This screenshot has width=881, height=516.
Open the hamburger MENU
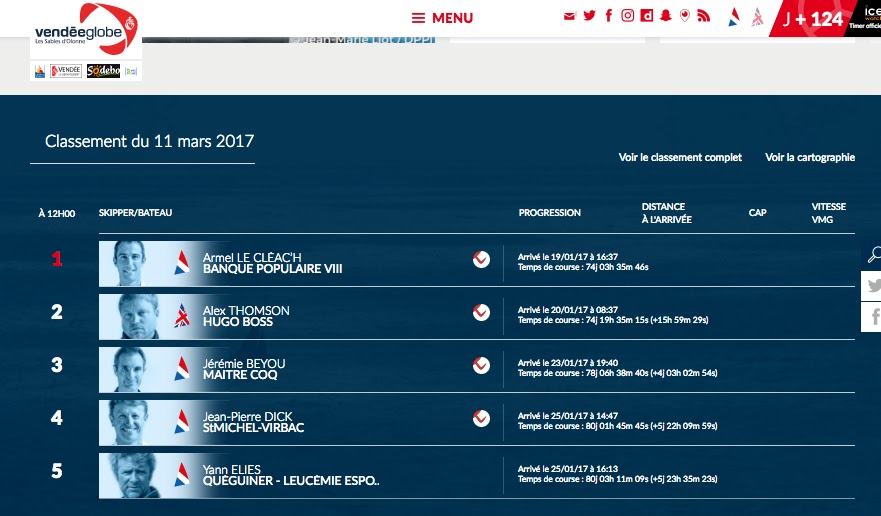pyautogui.click(x=442, y=18)
